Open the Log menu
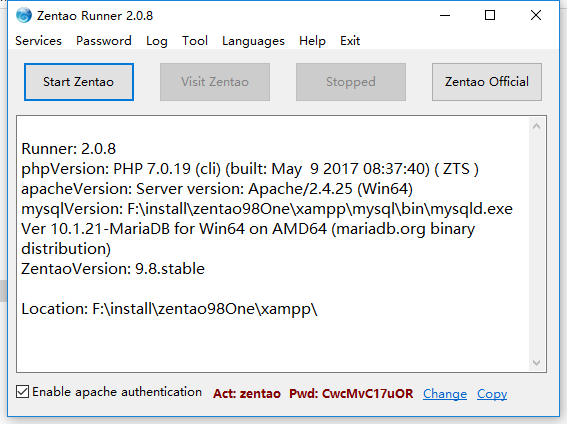567x424 pixels. click(157, 41)
